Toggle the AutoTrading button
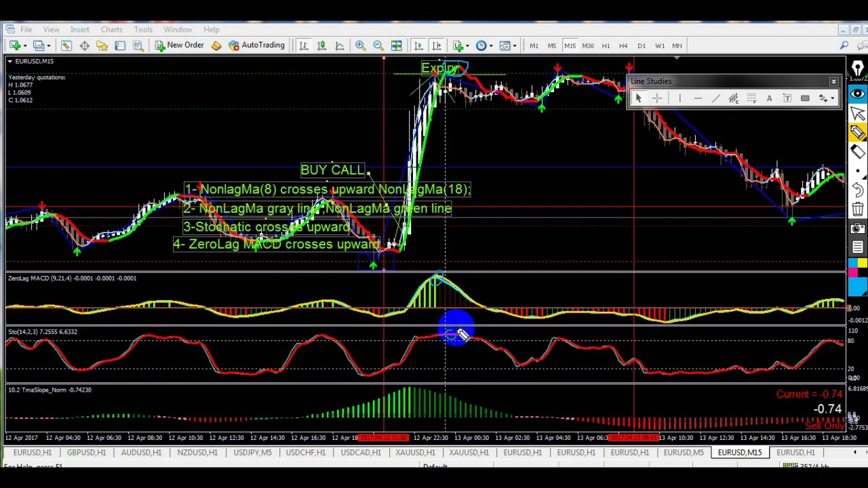Image resolution: width=868 pixels, height=488 pixels. click(x=256, y=45)
